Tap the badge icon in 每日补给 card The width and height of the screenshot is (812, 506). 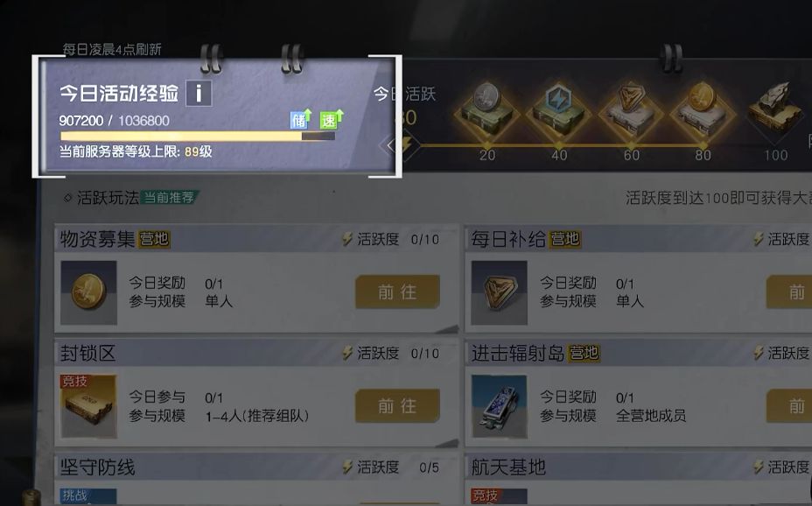(500, 292)
